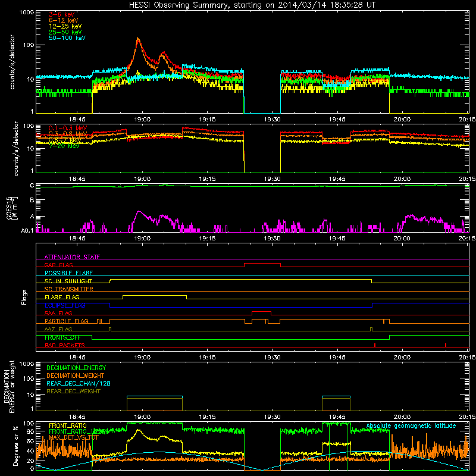Click the DECIMATION_WEIGHT legend label

tap(76, 376)
